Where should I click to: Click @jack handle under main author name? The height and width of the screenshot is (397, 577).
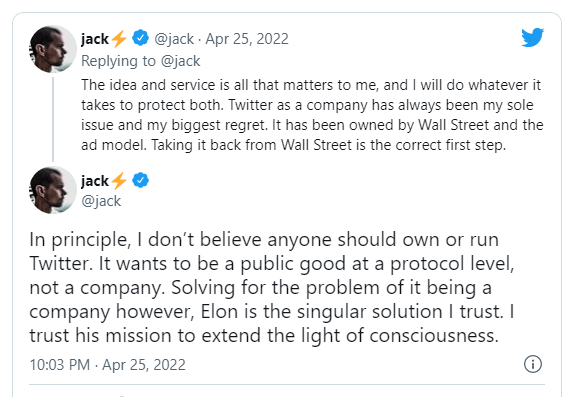pyautogui.click(x=101, y=201)
